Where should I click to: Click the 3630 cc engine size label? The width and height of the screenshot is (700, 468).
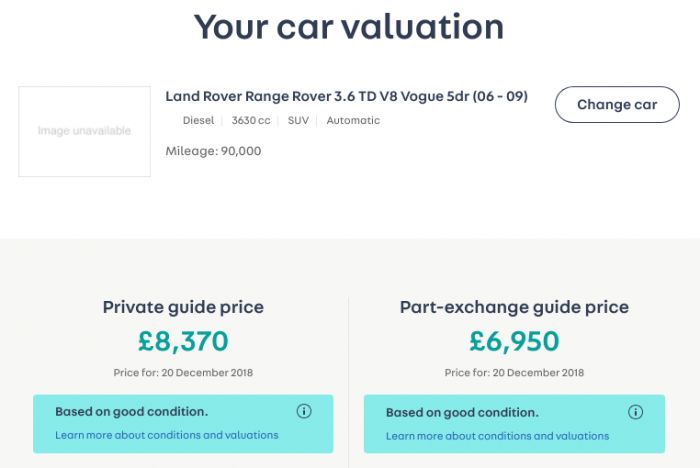pyautogui.click(x=251, y=121)
